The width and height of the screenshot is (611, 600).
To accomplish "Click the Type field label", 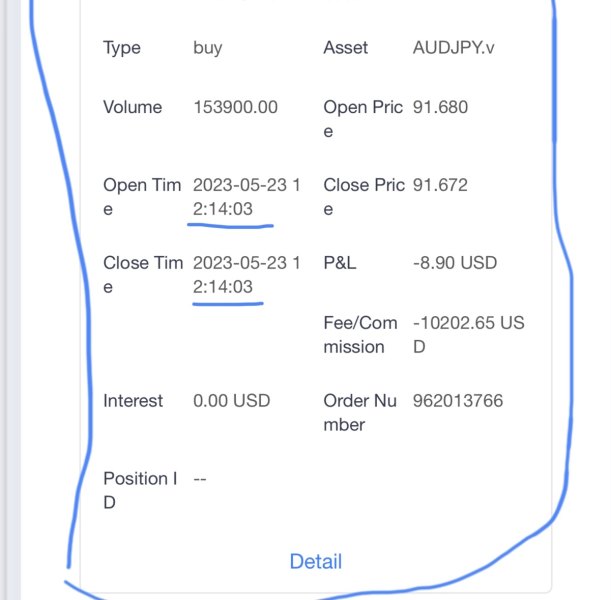I will coord(122,48).
